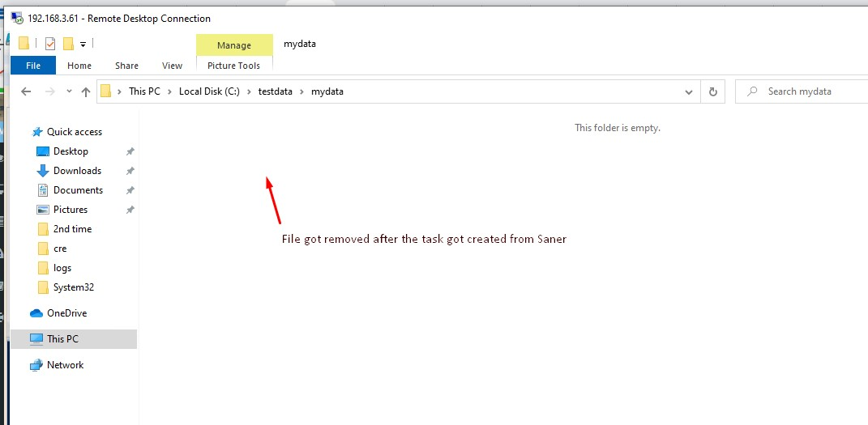This screenshot has height=425, width=868.
Task: Refresh the mydata folder view
Action: pyautogui.click(x=713, y=91)
